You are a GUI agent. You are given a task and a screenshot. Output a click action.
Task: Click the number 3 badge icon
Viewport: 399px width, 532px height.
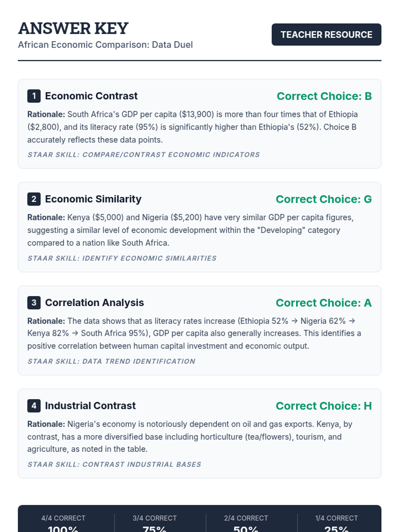coord(34,303)
